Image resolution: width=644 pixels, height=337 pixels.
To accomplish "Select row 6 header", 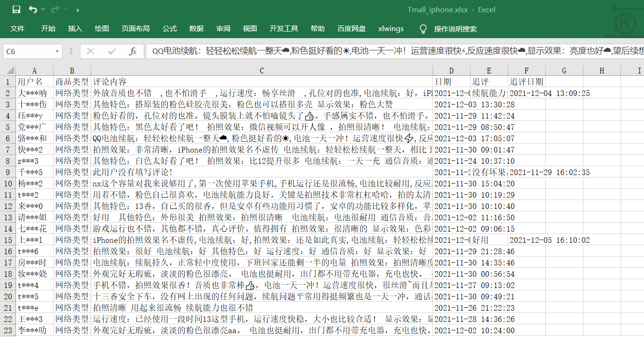I will point(8,138).
